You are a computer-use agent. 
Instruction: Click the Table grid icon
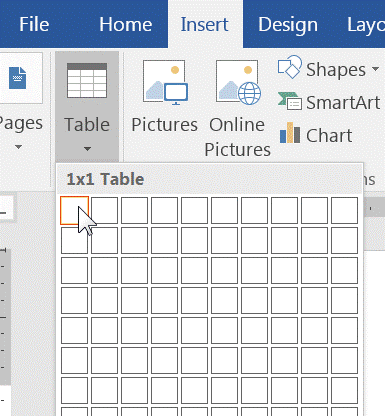pos(87,80)
